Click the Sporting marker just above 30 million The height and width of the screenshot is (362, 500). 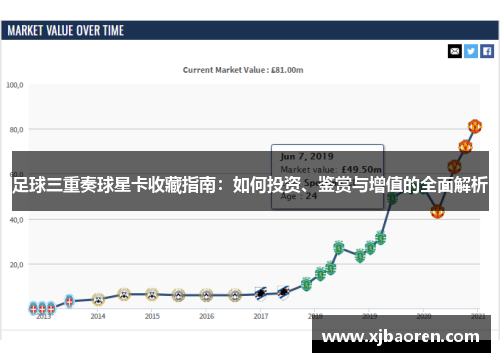point(380,238)
